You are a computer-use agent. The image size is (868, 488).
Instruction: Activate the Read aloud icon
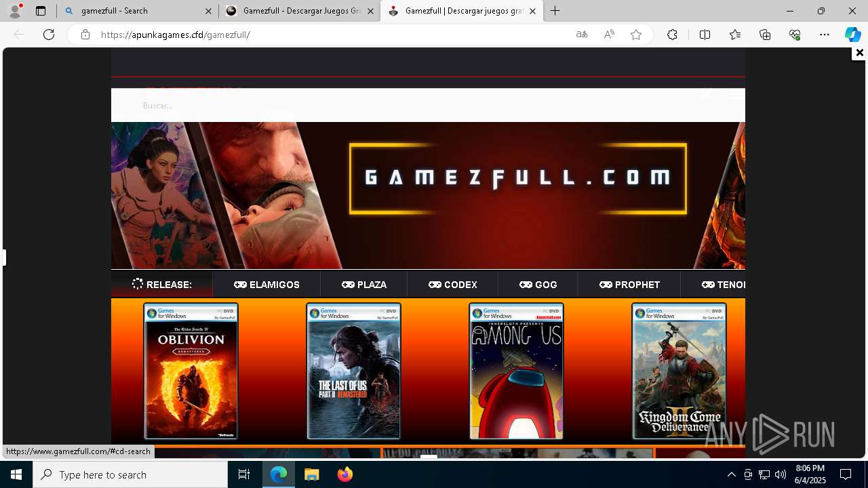click(x=609, y=35)
